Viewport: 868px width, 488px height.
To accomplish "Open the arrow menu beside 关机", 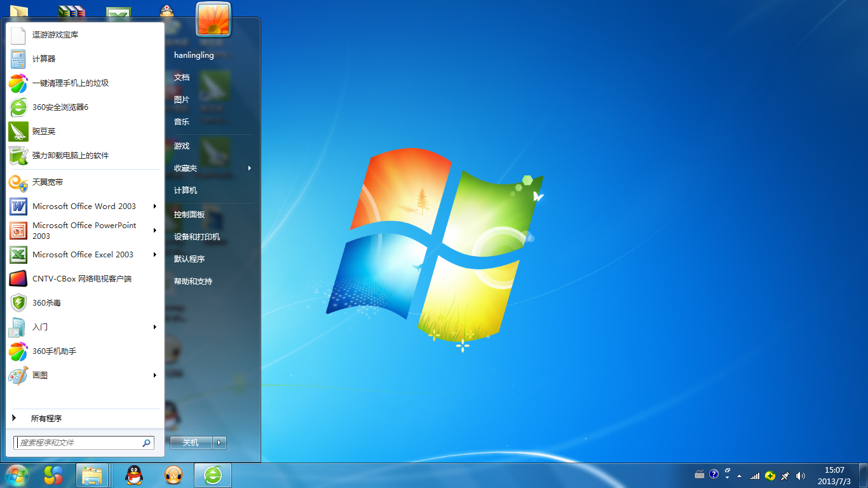I will click(220, 443).
